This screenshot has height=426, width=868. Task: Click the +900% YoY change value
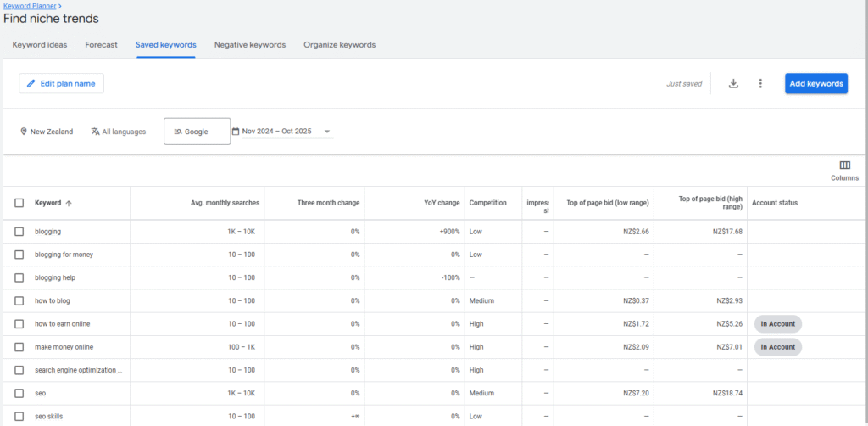tap(449, 232)
